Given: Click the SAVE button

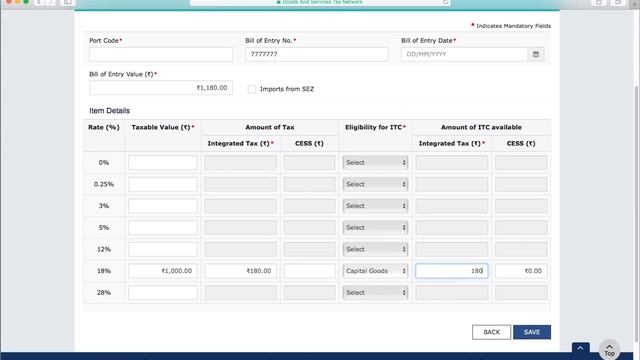Looking at the screenshot, I should coord(531,332).
